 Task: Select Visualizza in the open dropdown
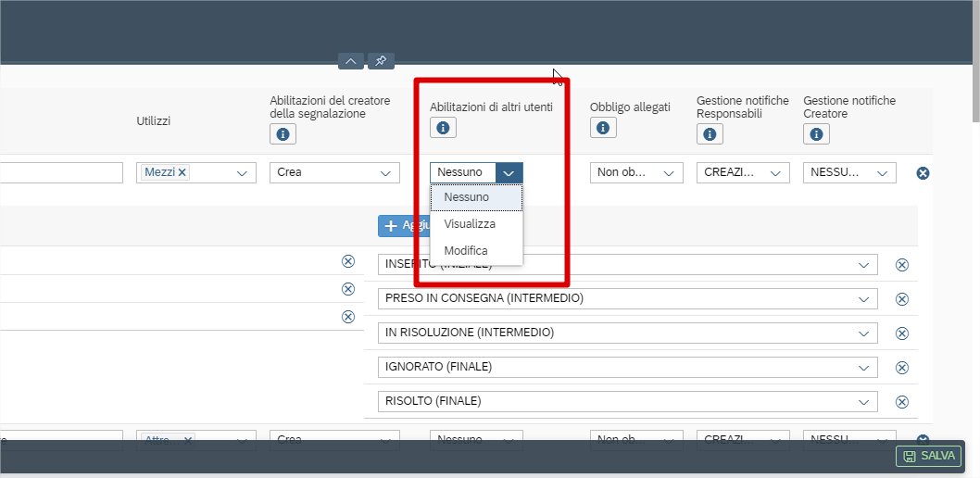coord(476,223)
